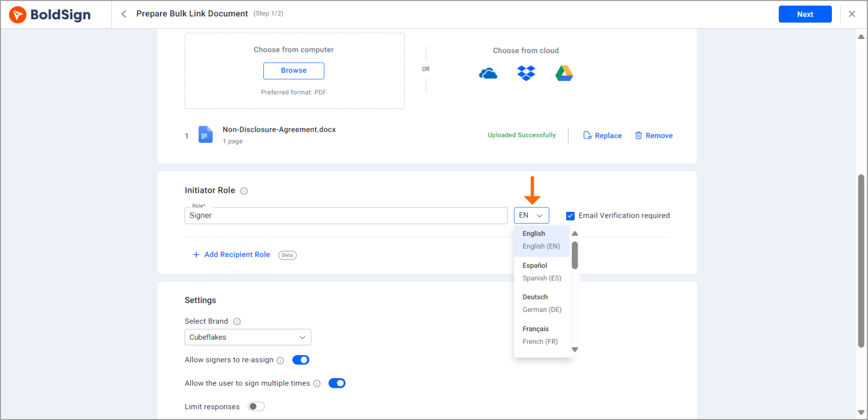This screenshot has width=868, height=420.
Task: Uncheck Email Verification required checkbox
Action: tap(570, 215)
